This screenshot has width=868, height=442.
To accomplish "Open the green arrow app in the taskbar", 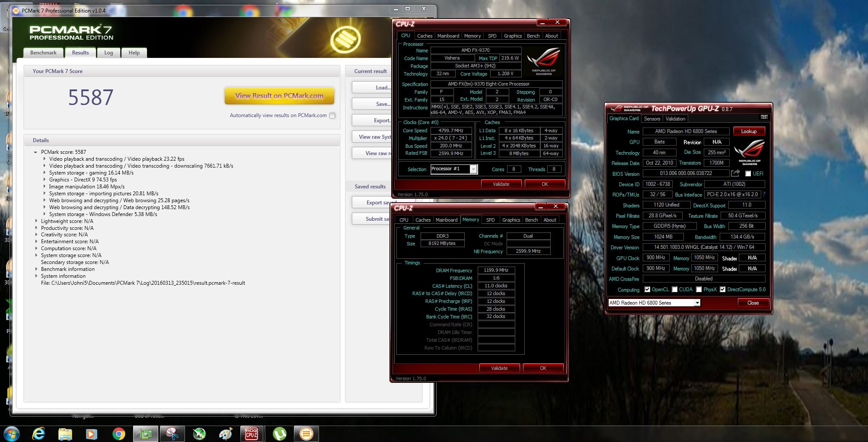I will point(199,434).
